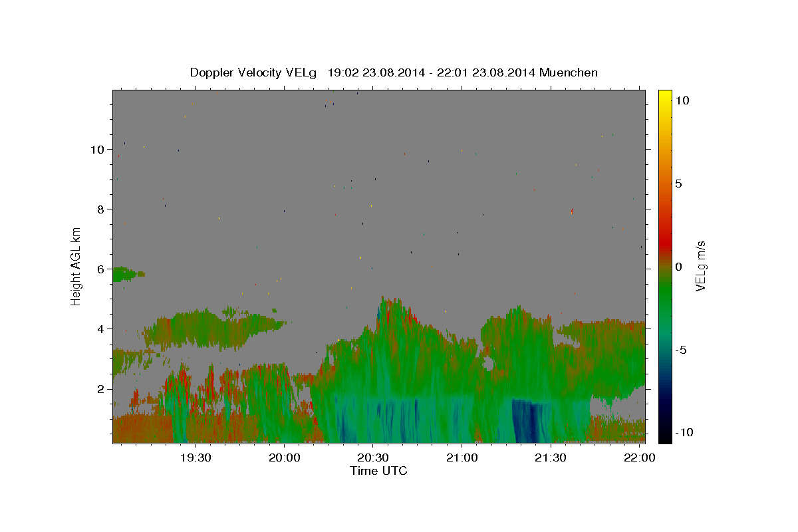The width and height of the screenshot is (798, 532).
Task: Click the colorbar value 0 label
Action: pos(678,267)
